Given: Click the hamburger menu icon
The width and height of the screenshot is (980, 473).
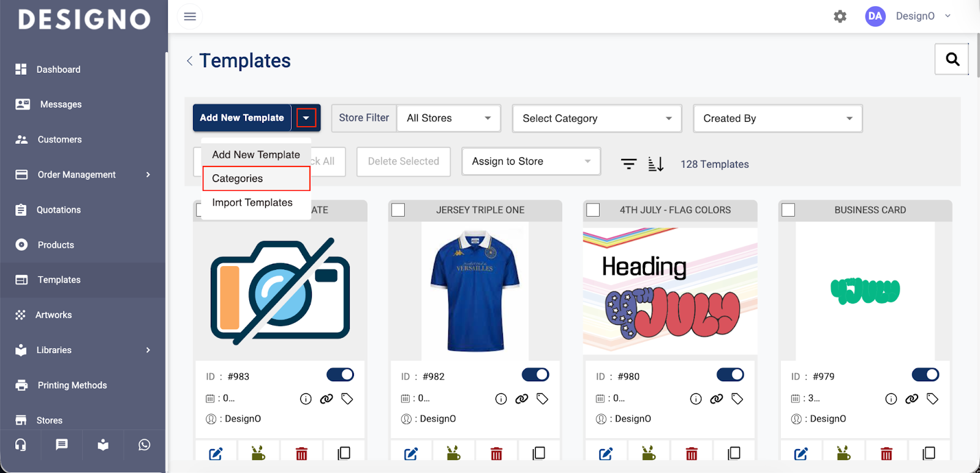Looking at the screenshot, I should pos(190,17).
